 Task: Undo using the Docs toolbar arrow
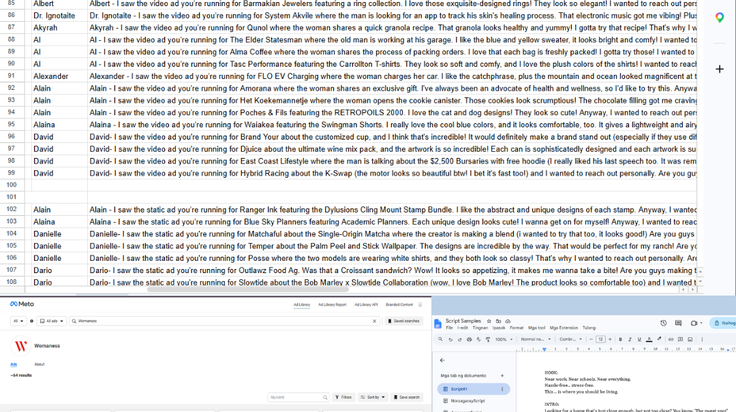pyautogui.click(x=450, y=339)
